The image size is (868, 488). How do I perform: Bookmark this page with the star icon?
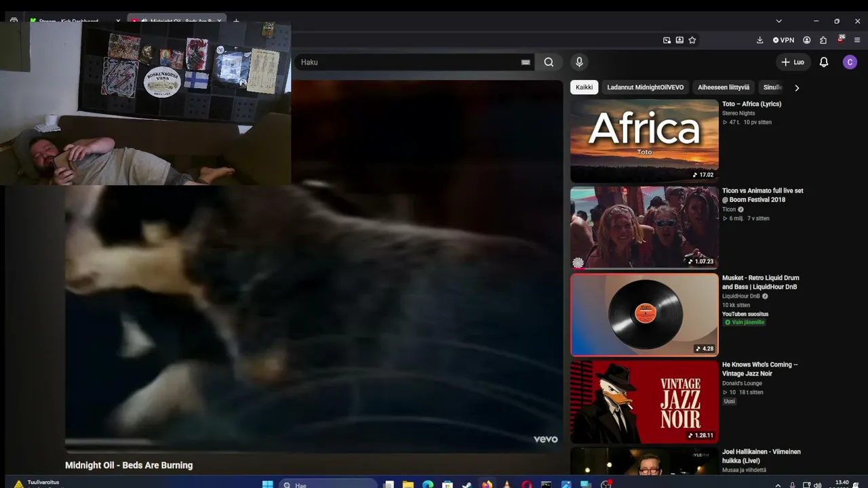(x=692, y=40)
